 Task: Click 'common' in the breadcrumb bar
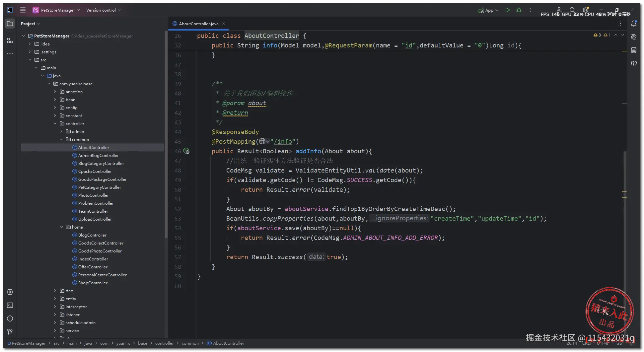point(190,343)
